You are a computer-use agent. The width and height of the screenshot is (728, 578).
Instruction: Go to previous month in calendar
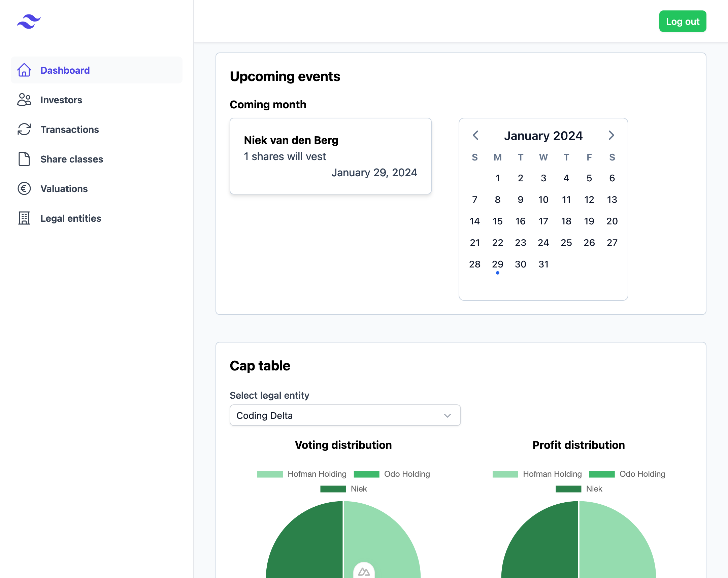[x=475, y=136]
